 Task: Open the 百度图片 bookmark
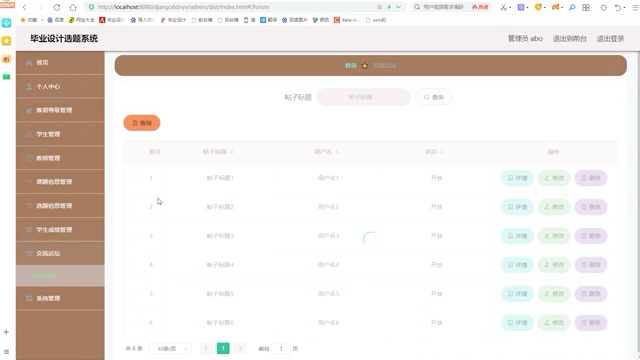tap(294, 20)
